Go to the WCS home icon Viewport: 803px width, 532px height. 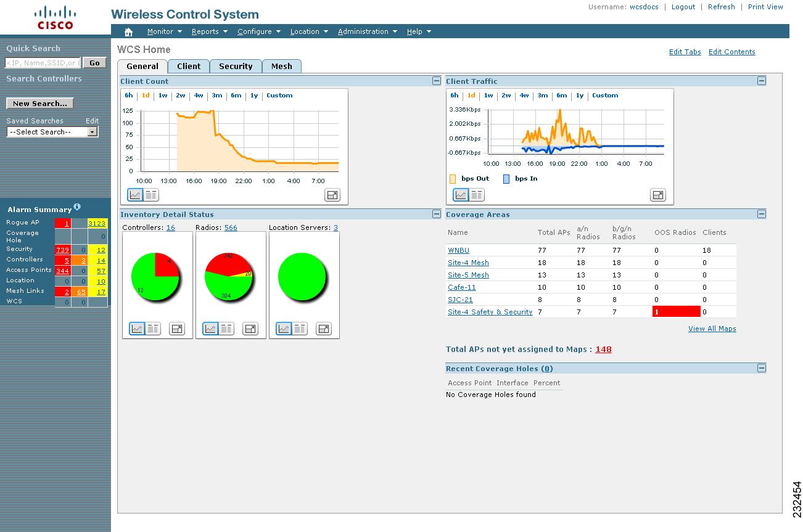click(x=128, y=32)
